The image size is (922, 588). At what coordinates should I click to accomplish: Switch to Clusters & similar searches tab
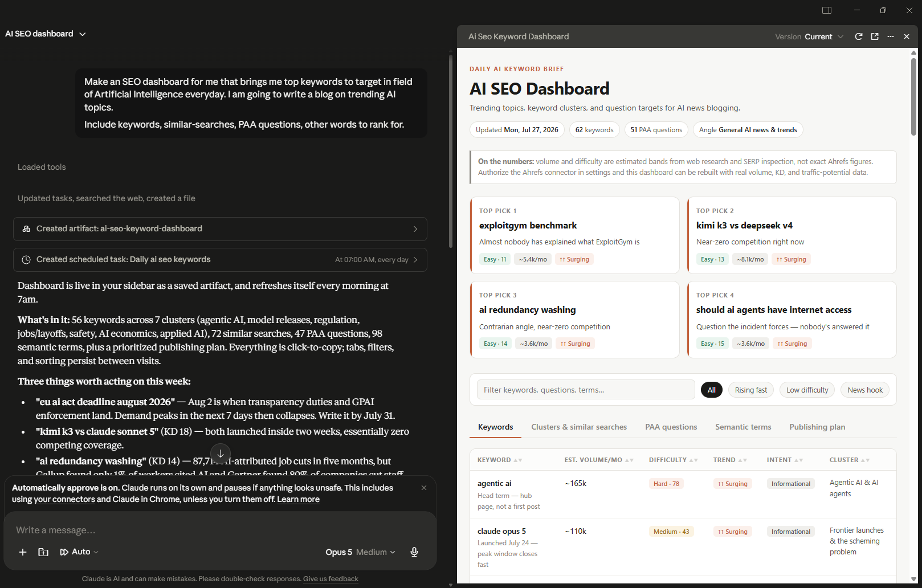[x=579, y=427]
